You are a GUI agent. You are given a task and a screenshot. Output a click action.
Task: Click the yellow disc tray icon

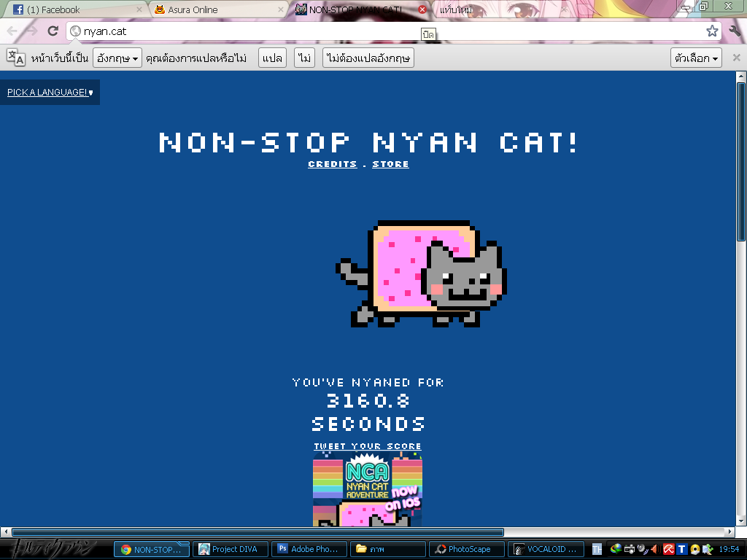(695, 550)
